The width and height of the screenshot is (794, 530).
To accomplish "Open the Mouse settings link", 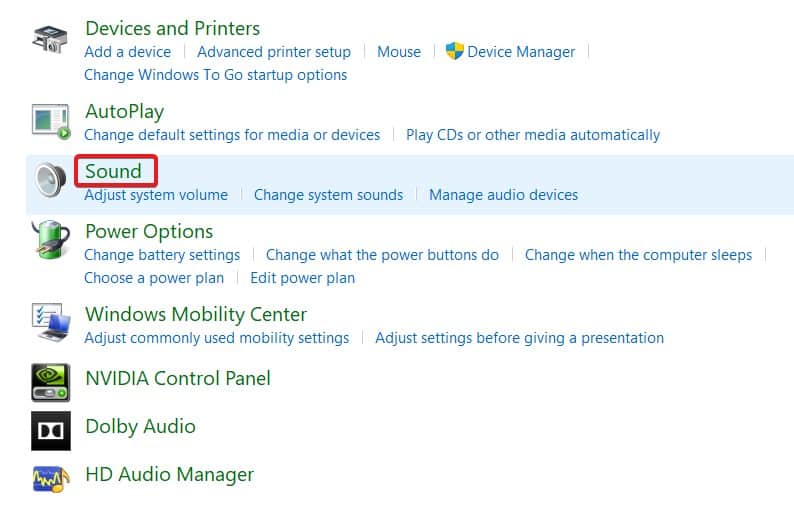I will 399,52.
